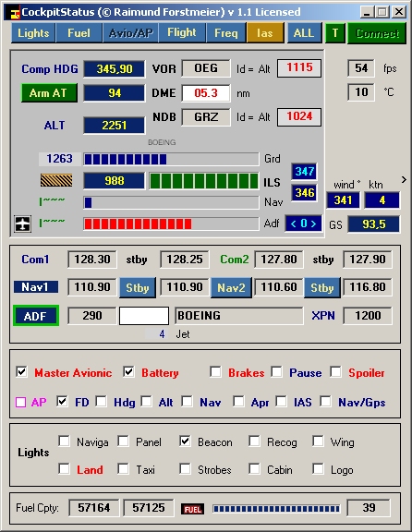Click Com2 frequency field 127.80
This screenshot has height=532, width=412.
(x=279, y=260)
